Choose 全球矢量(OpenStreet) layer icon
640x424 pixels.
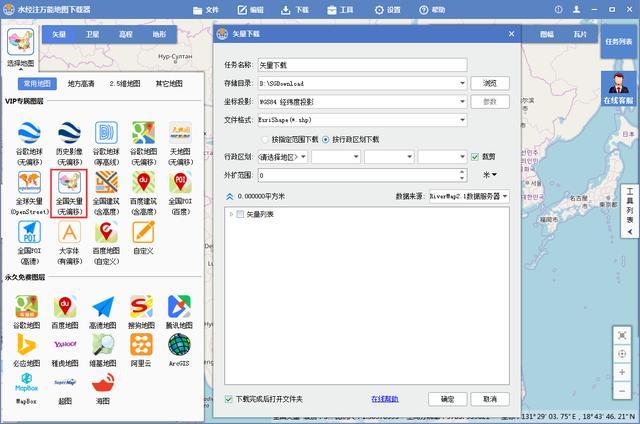pos(29,182)
